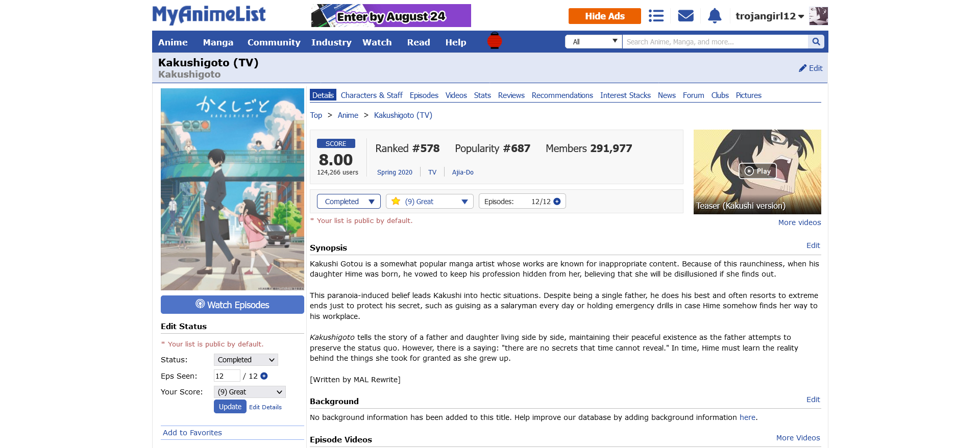This screenshot has width=980, height=448.
Task: Click the user profile avatar
Action: [819, 16]
